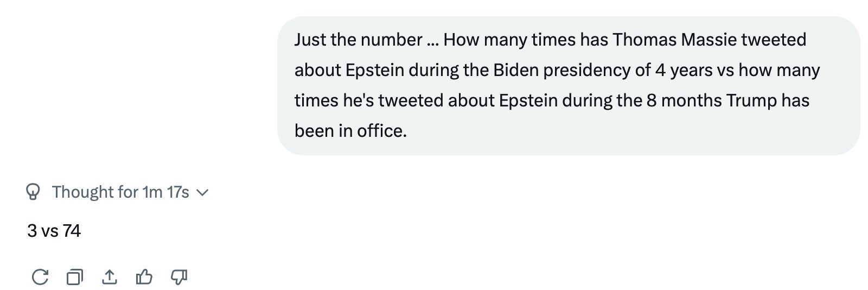Click the "1m 17s" duration text

[165, 192]
